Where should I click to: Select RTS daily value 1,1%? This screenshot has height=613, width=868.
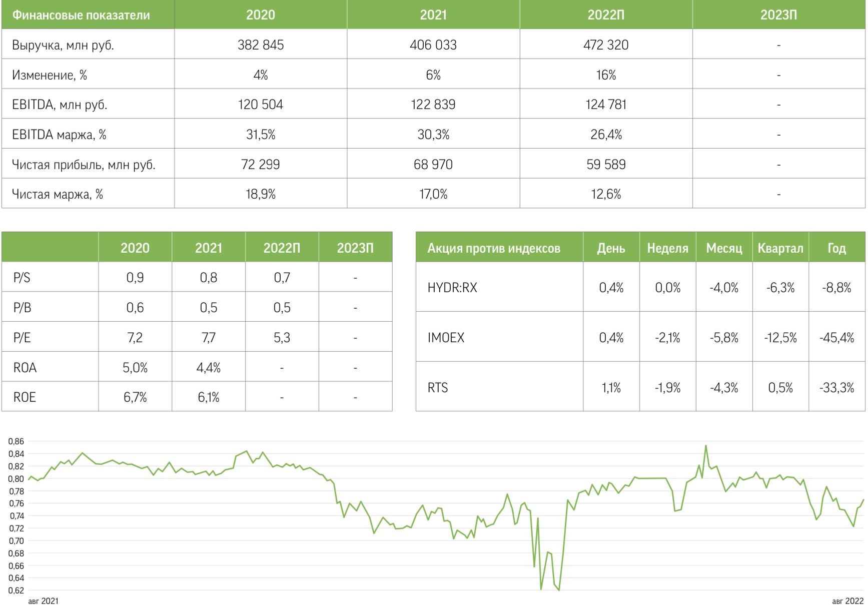click(x=611, y=388)
